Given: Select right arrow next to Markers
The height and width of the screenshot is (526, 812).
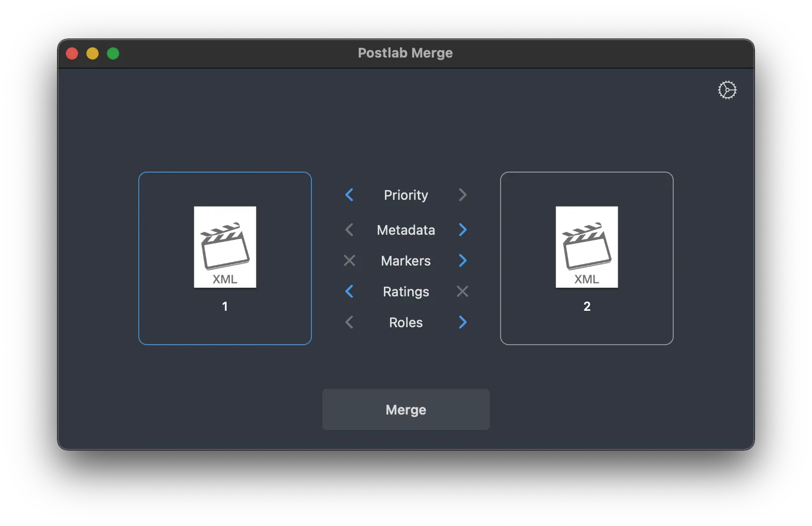Looking at the screenshot, I should point(463,260).
